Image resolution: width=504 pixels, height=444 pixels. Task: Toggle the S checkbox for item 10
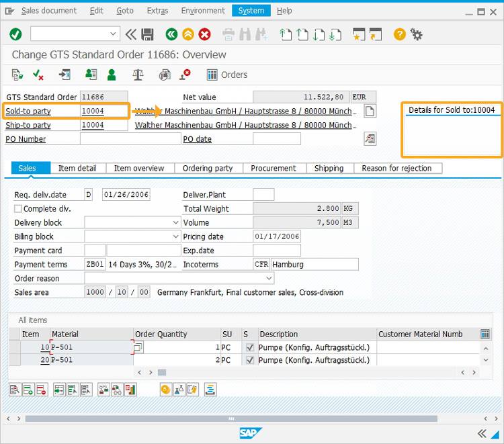250,347
